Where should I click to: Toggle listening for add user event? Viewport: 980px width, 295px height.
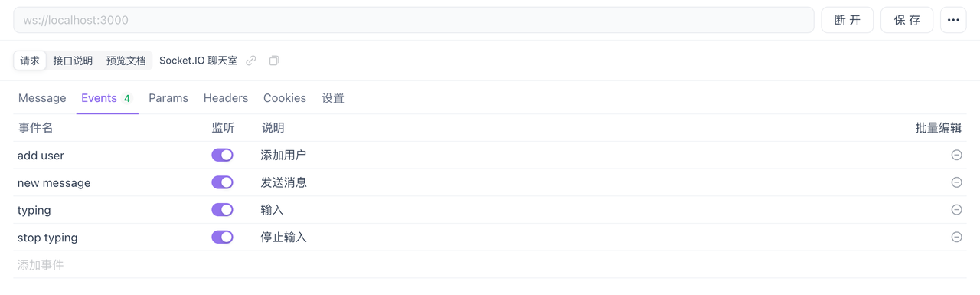[x=222, y=155]
